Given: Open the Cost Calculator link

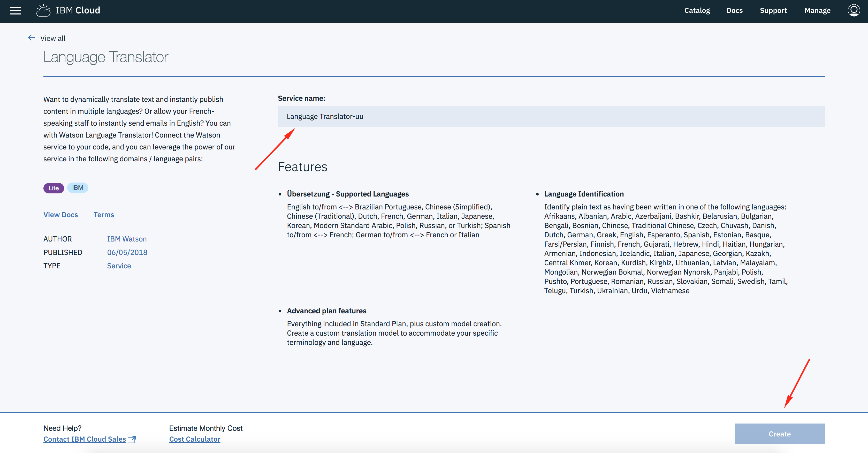Looking at the screenshot, I should [195, 439].
